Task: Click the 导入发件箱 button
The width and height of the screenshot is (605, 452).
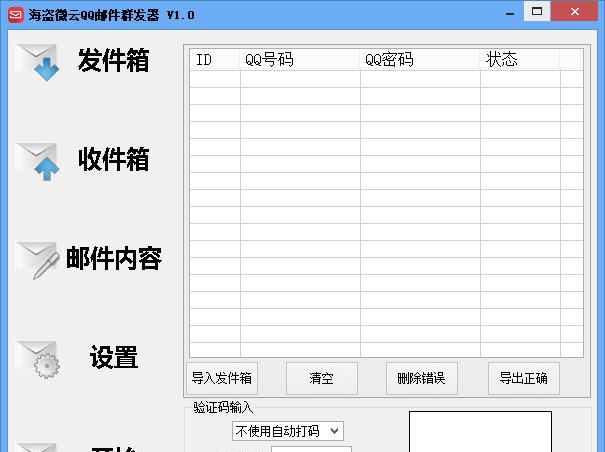Action: 222,378
